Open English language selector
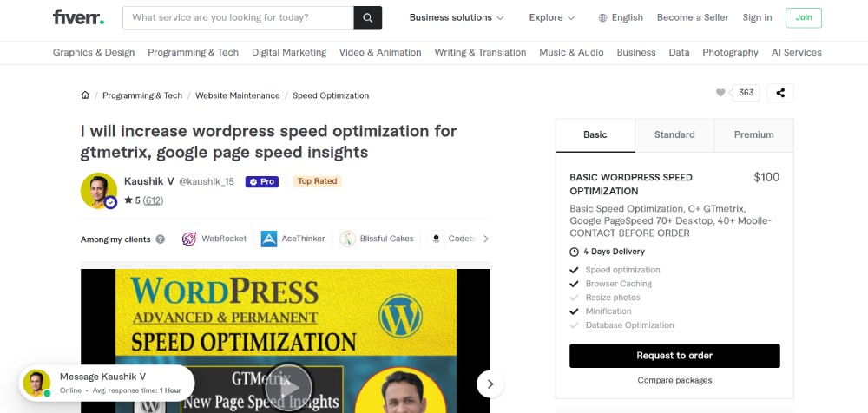 coord(621,17)
